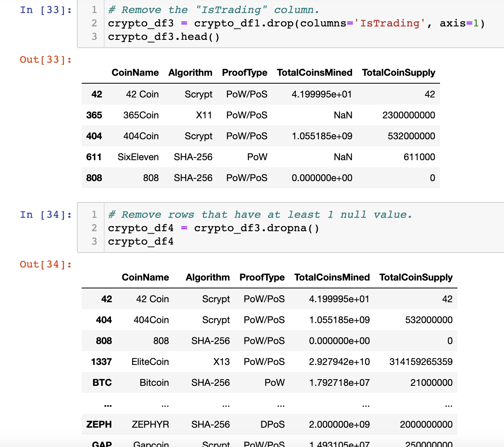Click the last line crypto_df4 in cell 34
Image resolution: width=504 pixels, height=447 pixels.
pos(141,241)
